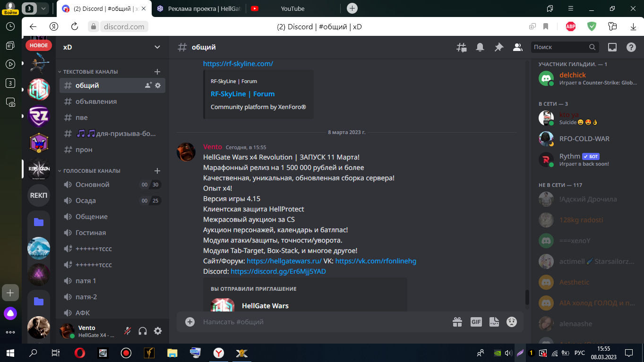Open a new browser tab
The width and height of the screenshot is (644, 362).
(x=352, y=8)
